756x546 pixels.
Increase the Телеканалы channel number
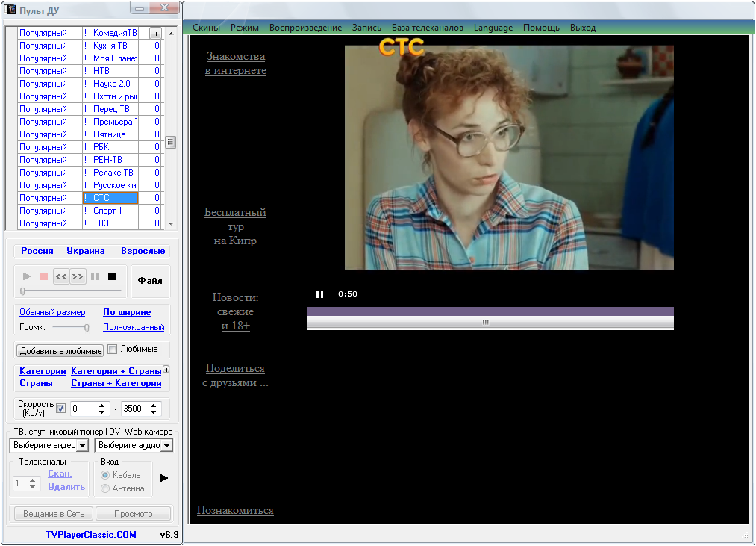[32, 480]
